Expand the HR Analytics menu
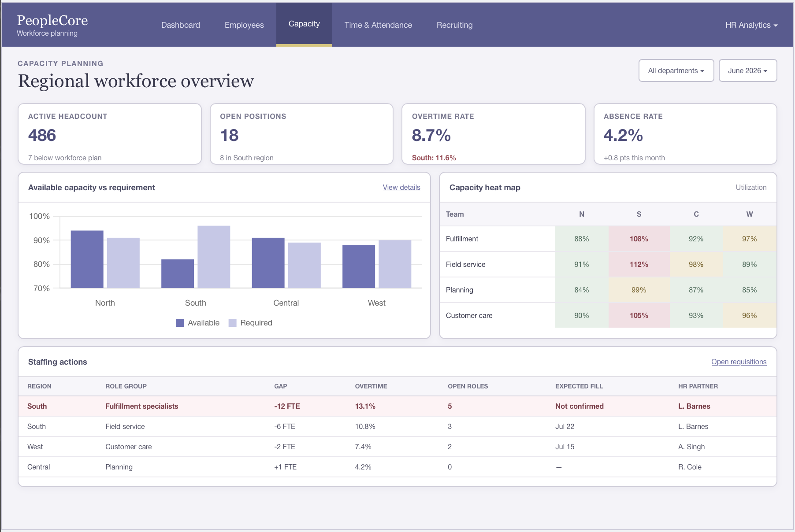The image size is (795, 532). (x=751, y=25)
